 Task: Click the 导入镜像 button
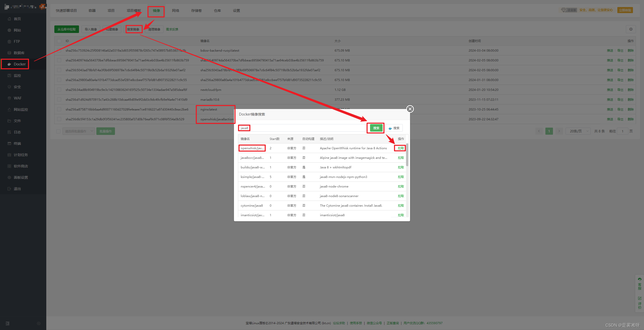(91, 29)
